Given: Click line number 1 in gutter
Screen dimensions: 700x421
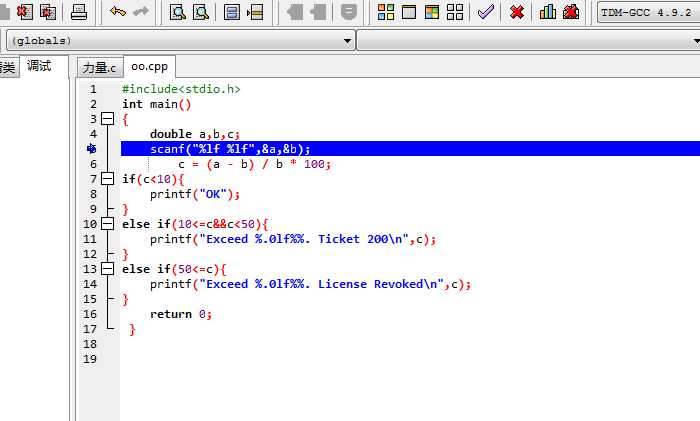Looking at the screenshot, I should pyautogui.click(x=93, y=89).
